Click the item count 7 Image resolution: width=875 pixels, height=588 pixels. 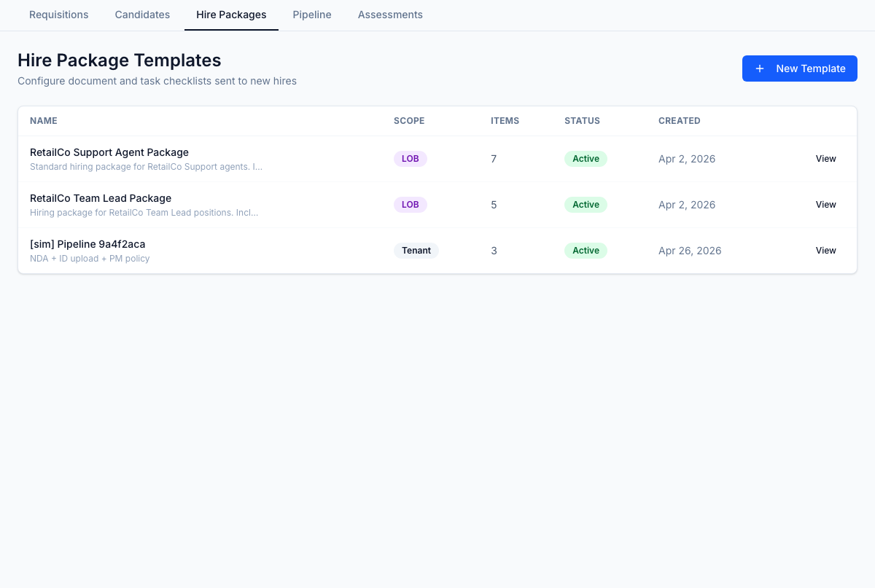click(494, 159)
